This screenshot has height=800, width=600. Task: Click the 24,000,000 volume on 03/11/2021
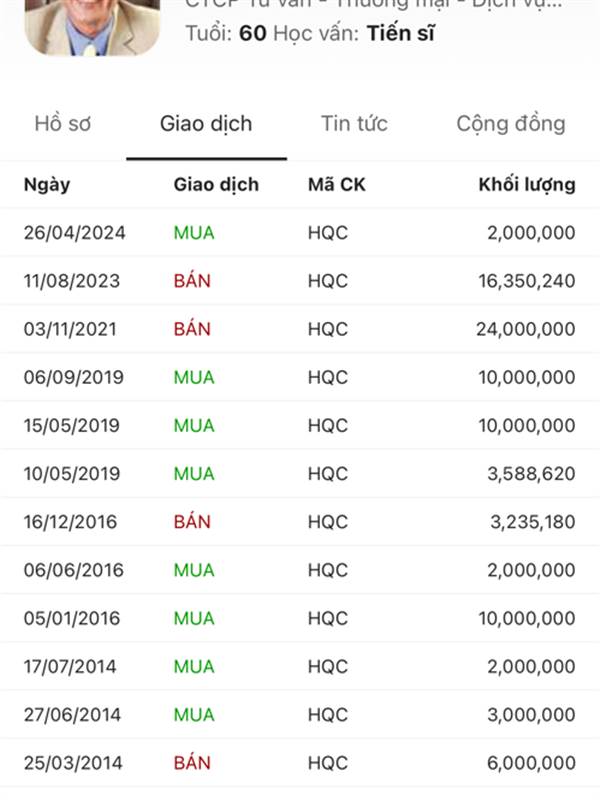pyautogui.click(x=526, y=329)
